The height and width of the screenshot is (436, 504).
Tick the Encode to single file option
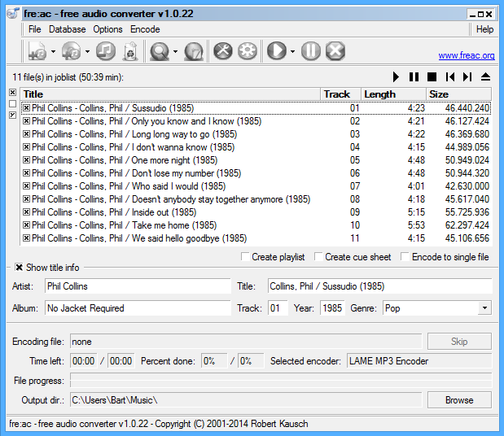click(x=405, y=257)
